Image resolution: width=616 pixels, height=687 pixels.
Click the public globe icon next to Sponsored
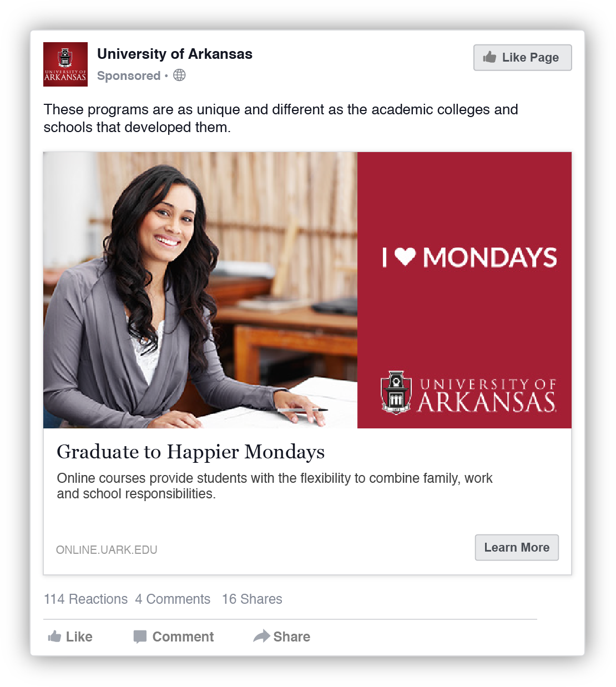[x=179, y=75]
